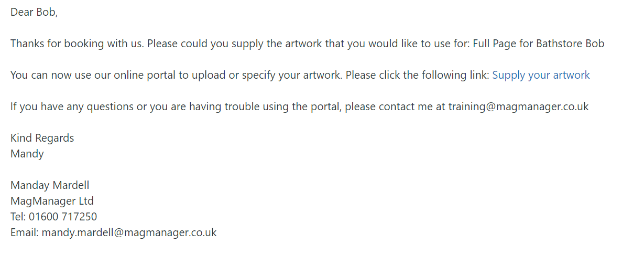This screenshot has width=644, height=265.
Task: Click the "Thanks for booking with us" sentence
Action: click(x=77, y=44)
